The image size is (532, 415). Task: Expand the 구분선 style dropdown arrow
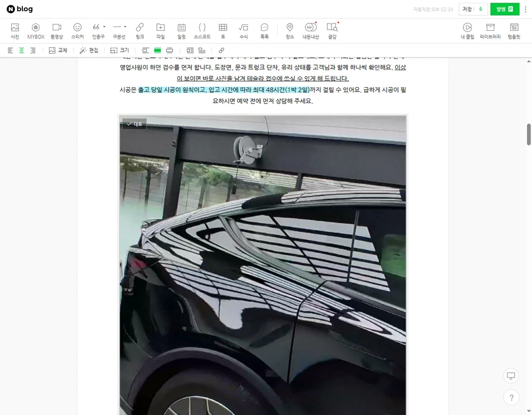pos(125,27)
